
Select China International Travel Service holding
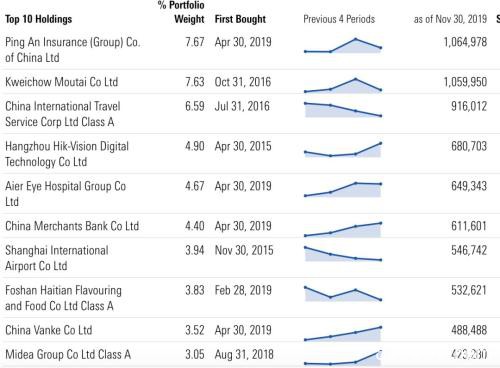63,114
